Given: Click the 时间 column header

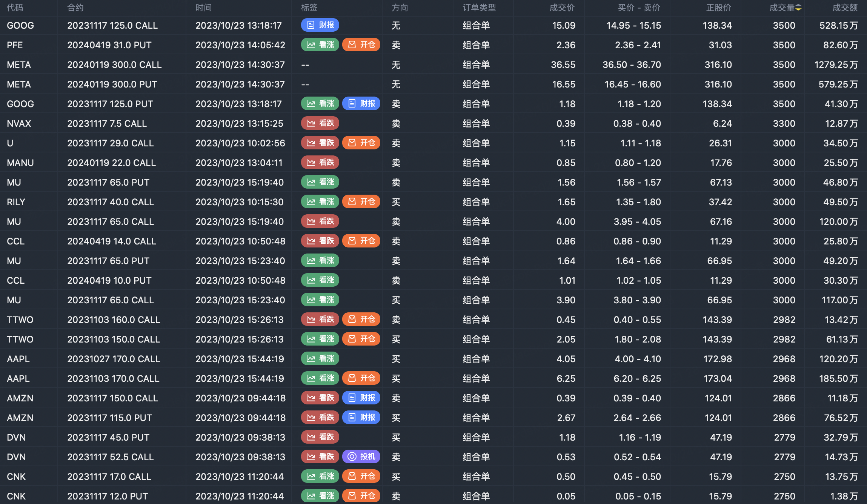Looking at the screenshot, I should coord(204,8).
